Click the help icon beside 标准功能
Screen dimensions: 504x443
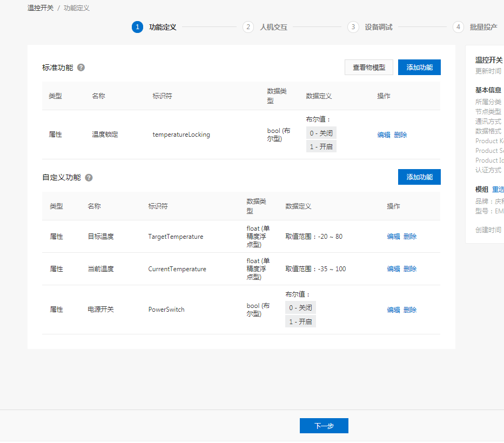click(x=81, y=68)
